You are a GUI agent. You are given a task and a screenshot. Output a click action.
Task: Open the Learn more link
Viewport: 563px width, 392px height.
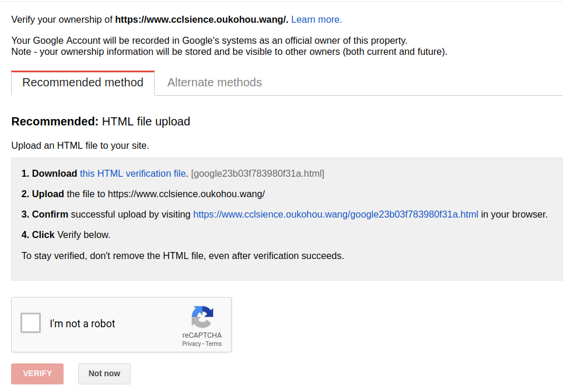tap(316, 19)
